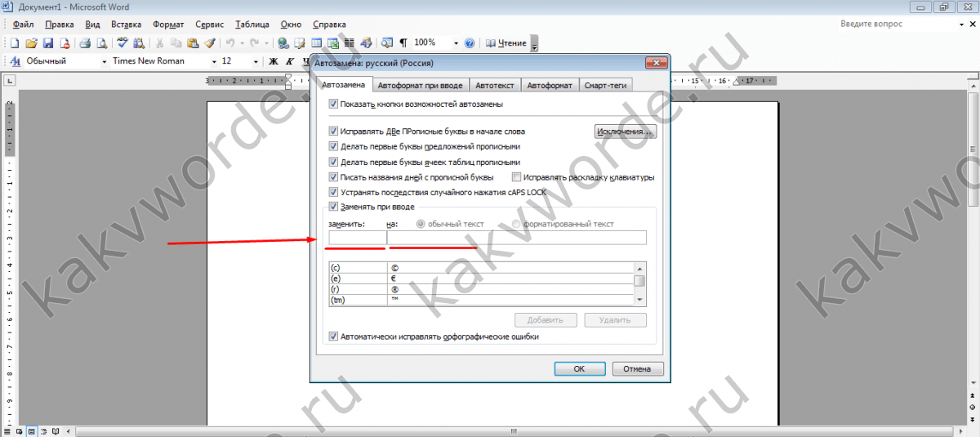Viewport: 980px width, 437px height.
Task: Click the Spelling check ABC icon
Action: click(122, 43)
